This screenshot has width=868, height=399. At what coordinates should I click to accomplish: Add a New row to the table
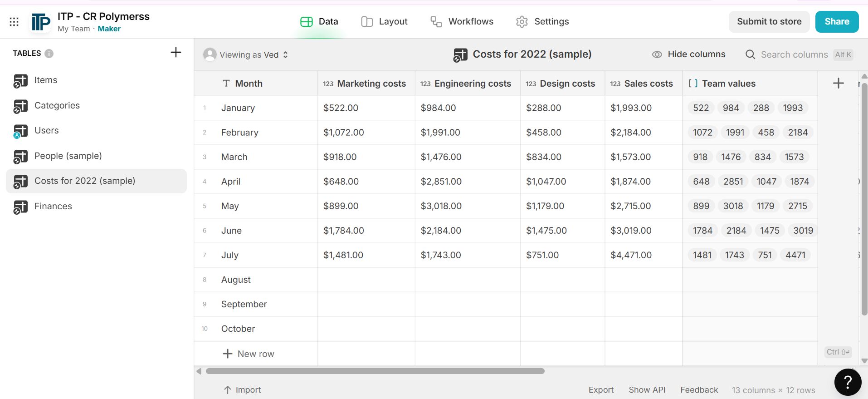[249, 354]
